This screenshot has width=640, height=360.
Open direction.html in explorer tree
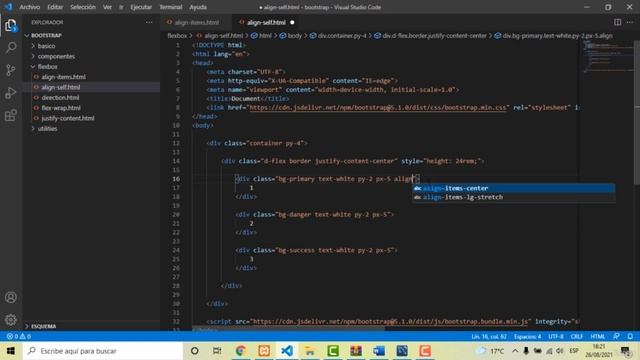coord(60,98)
